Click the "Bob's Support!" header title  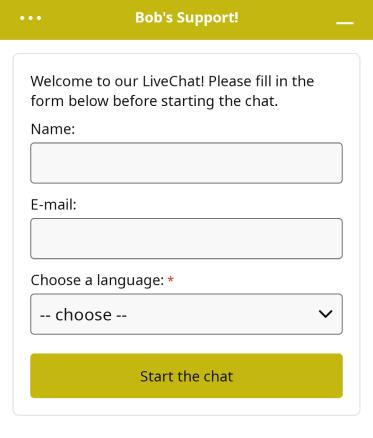pyautogui.click(x=187, y=18)
